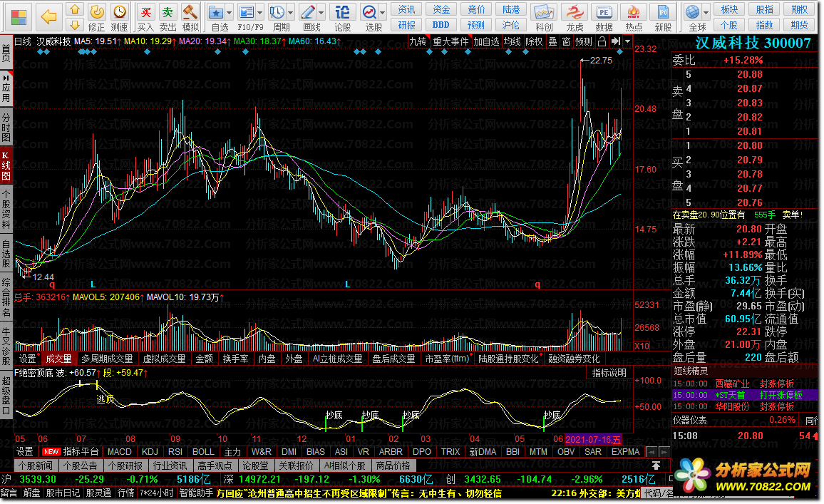The height and width of the screenshot is (504, 824).
Task: Click the 期货 futures button
Action: click(x=799, y=25)
